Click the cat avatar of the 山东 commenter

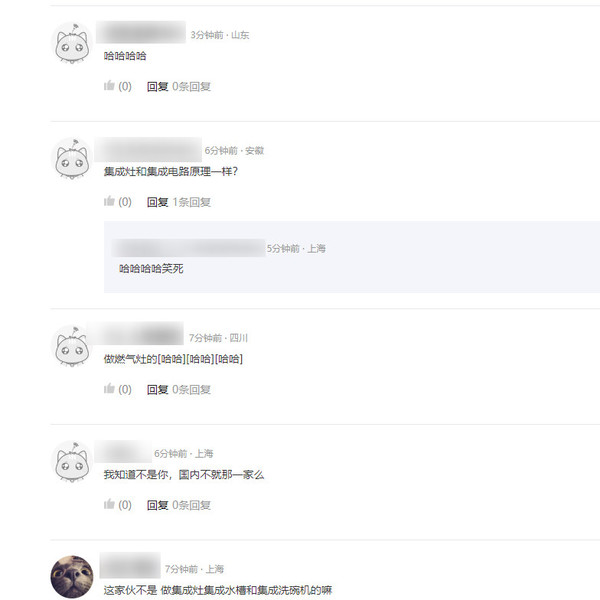(72, 43)
